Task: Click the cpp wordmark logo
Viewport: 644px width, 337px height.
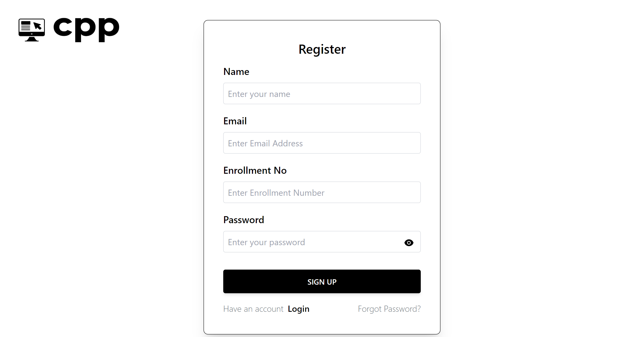Action: 86,30
